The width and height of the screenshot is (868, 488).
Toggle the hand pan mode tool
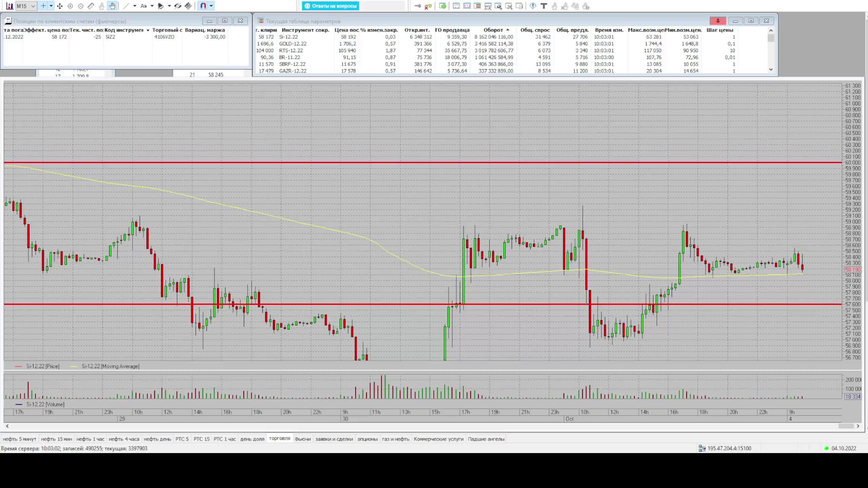click(112, 6)
